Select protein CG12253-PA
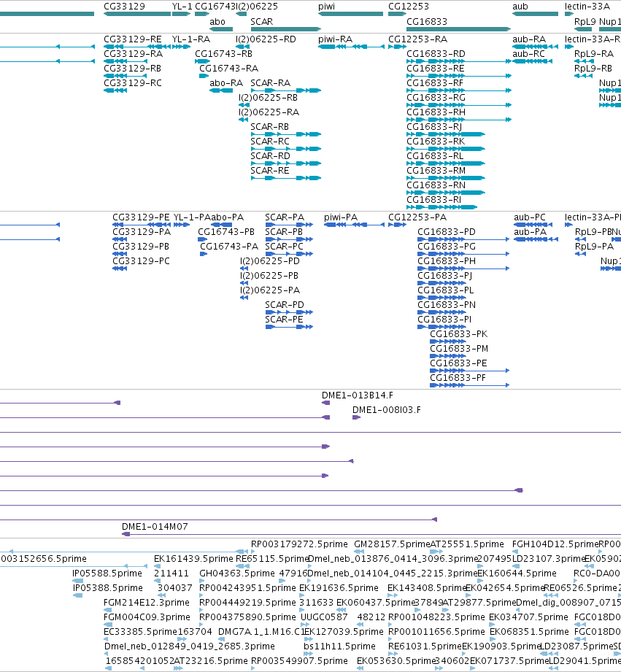The width and height of the screenshot is (621, 672). click(x=397, y=225)
